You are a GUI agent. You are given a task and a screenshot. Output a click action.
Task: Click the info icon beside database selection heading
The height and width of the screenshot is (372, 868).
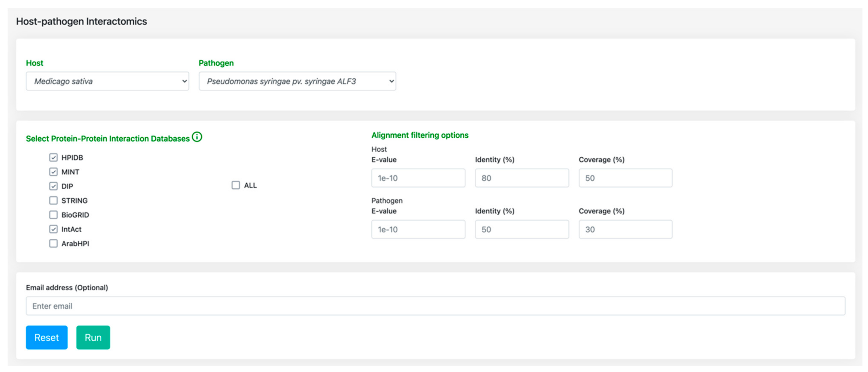tap(197, 137)
